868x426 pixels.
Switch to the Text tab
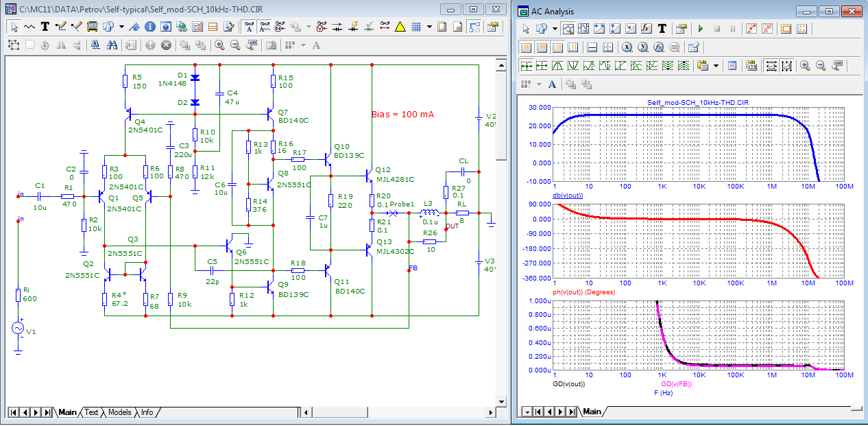(91, 412)
